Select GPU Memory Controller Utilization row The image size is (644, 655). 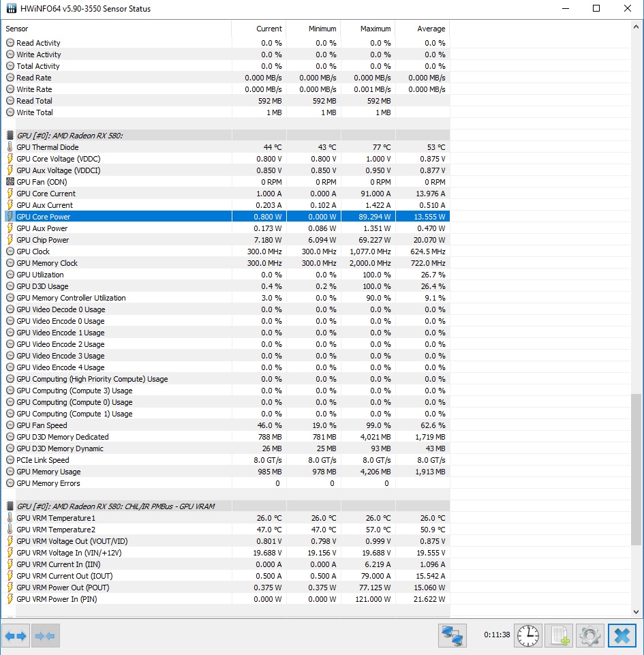pyautogui.click(x=227, y=298)
